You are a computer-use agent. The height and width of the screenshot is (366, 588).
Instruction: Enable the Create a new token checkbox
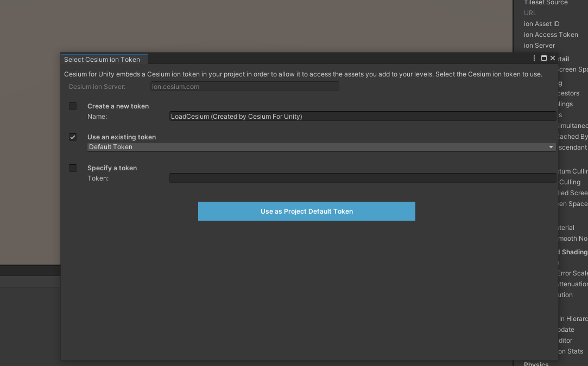pyautogui.click(x=73, y=106)
